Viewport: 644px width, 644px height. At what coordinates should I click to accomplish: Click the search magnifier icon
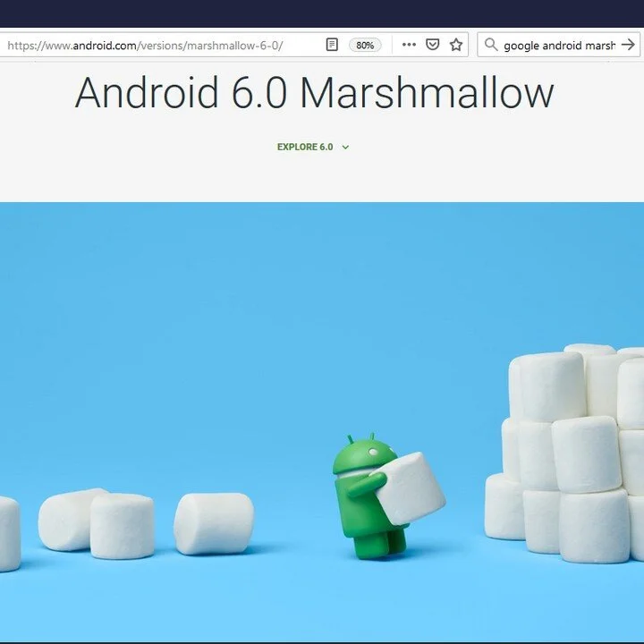491,45
